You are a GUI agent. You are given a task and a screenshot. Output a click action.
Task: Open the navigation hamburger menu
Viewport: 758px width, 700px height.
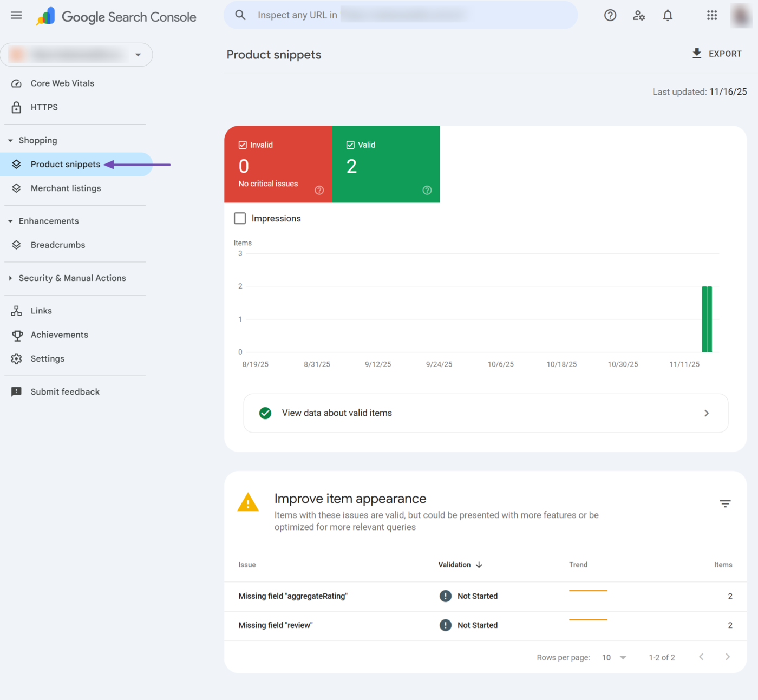click(x=16, y=15)
